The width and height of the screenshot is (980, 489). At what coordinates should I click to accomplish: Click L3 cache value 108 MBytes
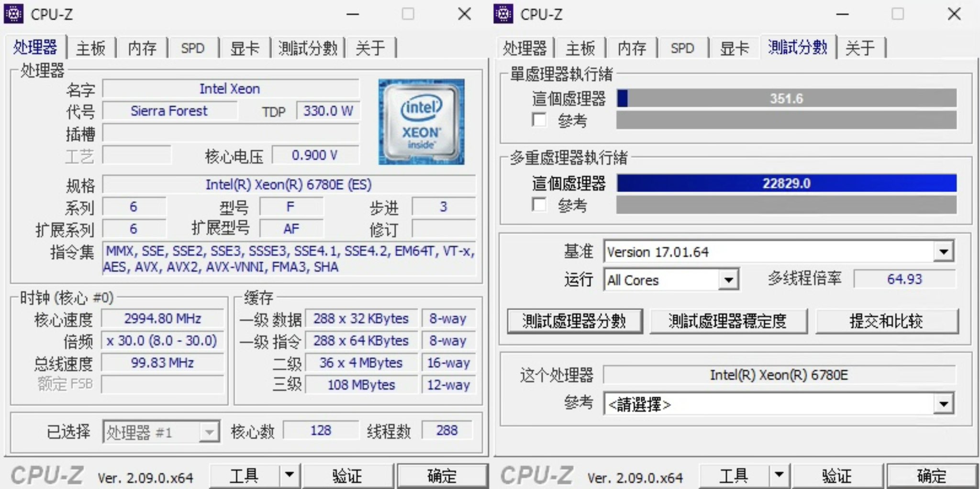point(361,385)
